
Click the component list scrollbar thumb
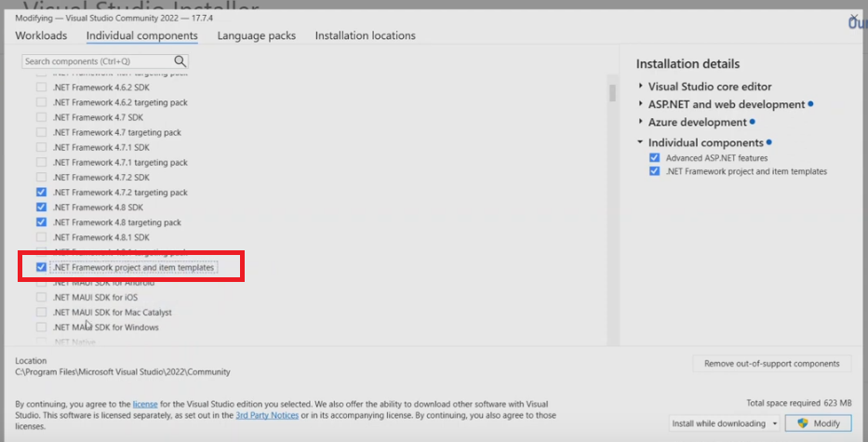pos(612,92)
